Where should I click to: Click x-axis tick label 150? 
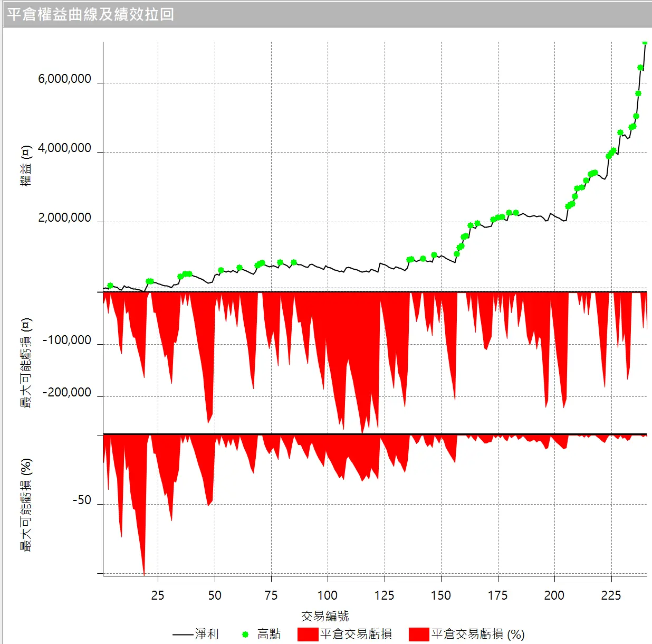(x=441, y=595)
